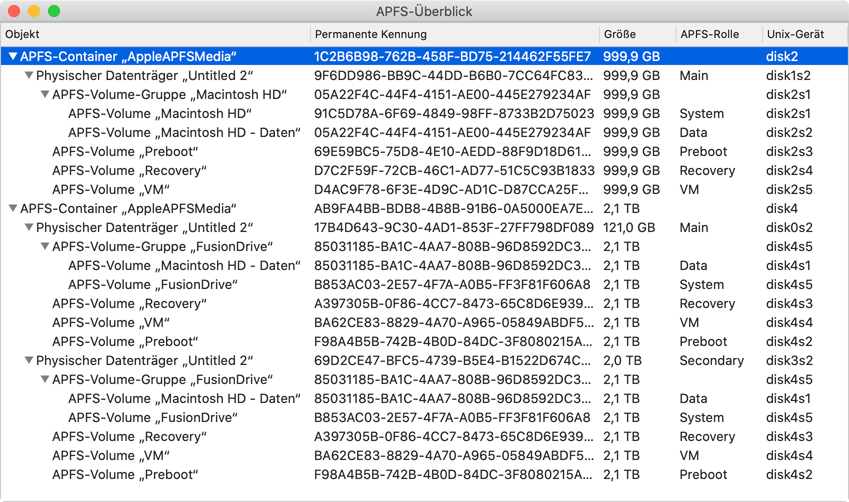
Task: Click the VM role in the disk2s5 row
Action: [689, 190]
